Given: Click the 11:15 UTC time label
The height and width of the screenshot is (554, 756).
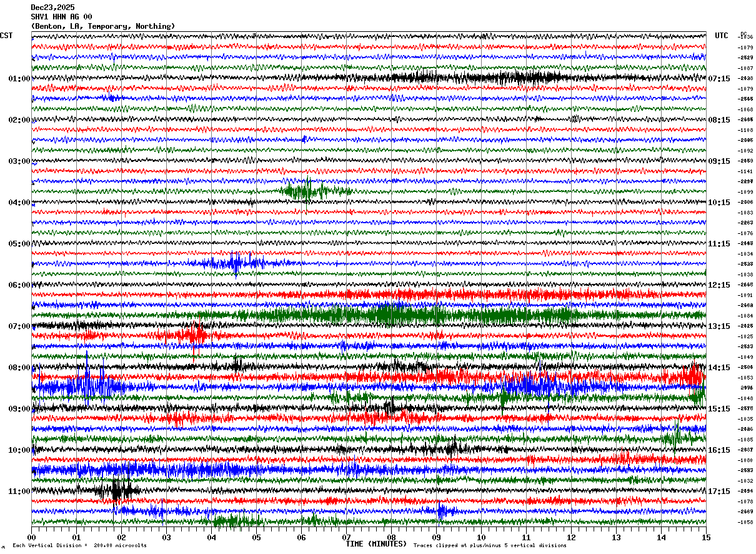Looking at the screenshot, I should (720, 244).
